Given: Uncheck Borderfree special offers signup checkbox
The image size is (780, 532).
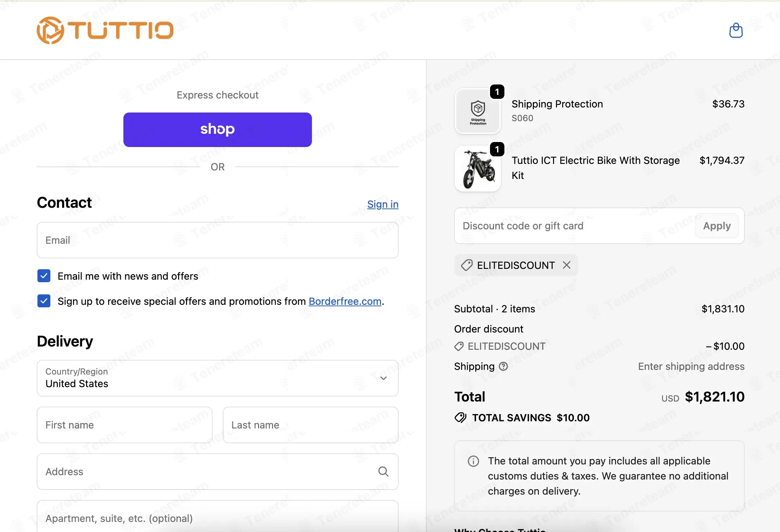Looking at the screenshot, I should point(44,301).
